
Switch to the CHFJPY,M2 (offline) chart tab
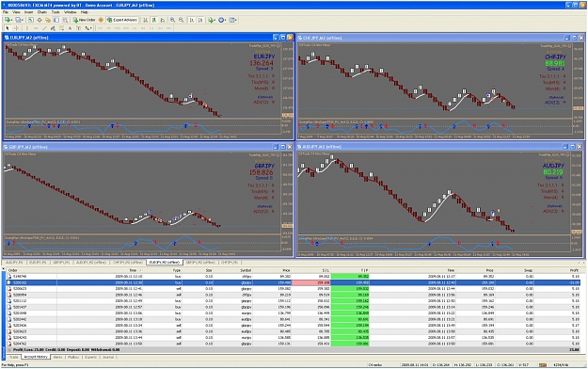click(128, 263)
